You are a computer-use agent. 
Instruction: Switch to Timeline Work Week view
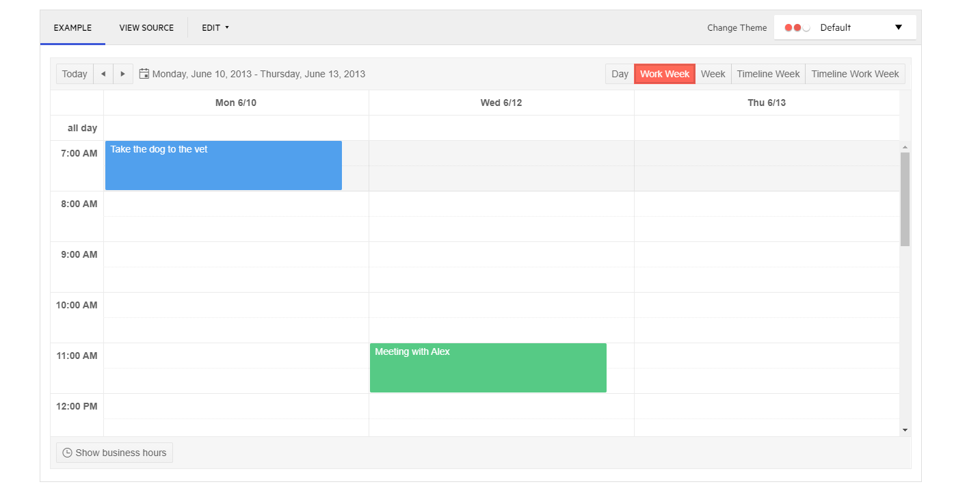point(855,74)
